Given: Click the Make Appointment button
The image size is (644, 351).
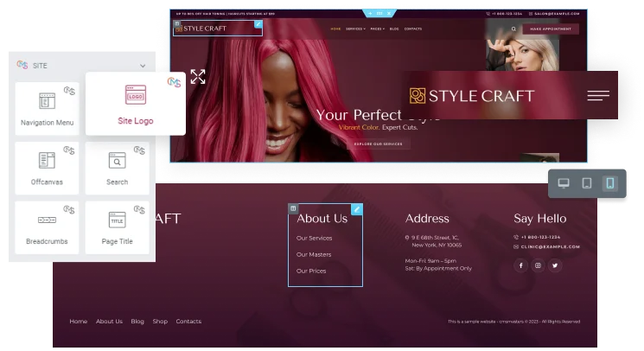Looking at the screenshot, I should point(551,29).
